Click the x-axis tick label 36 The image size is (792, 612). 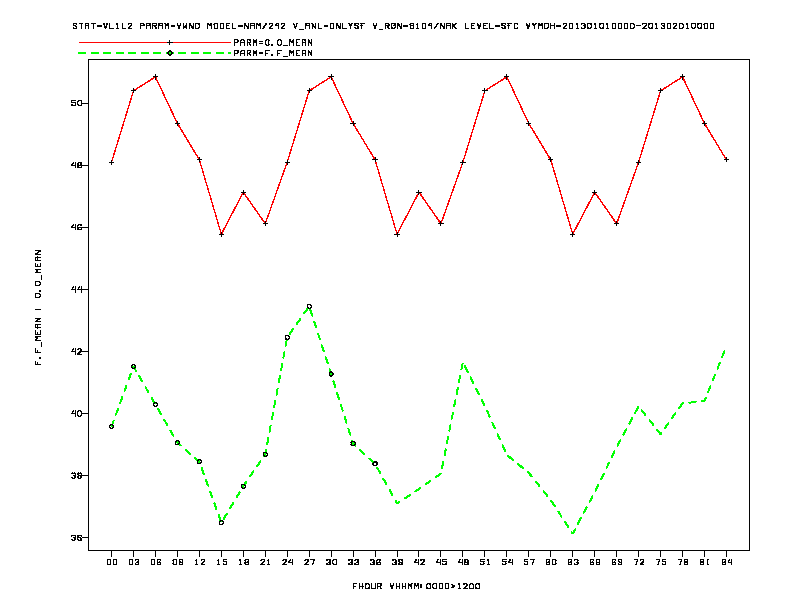(375, 562)
